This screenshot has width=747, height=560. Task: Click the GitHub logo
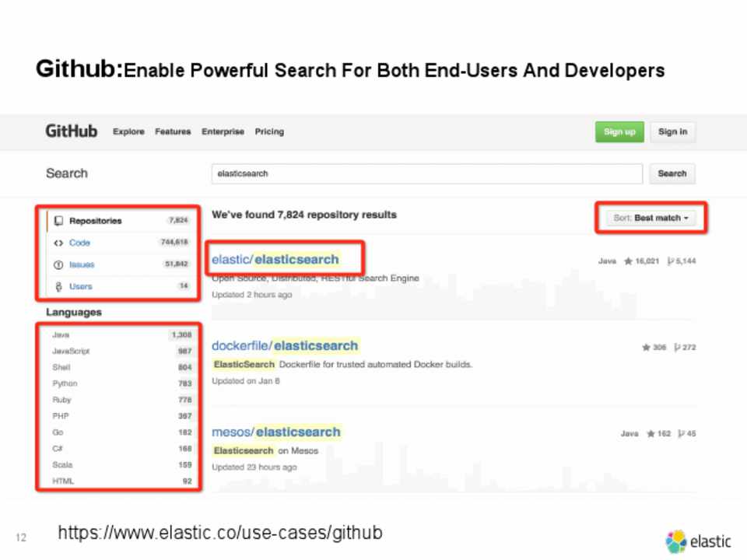[72, 131]
